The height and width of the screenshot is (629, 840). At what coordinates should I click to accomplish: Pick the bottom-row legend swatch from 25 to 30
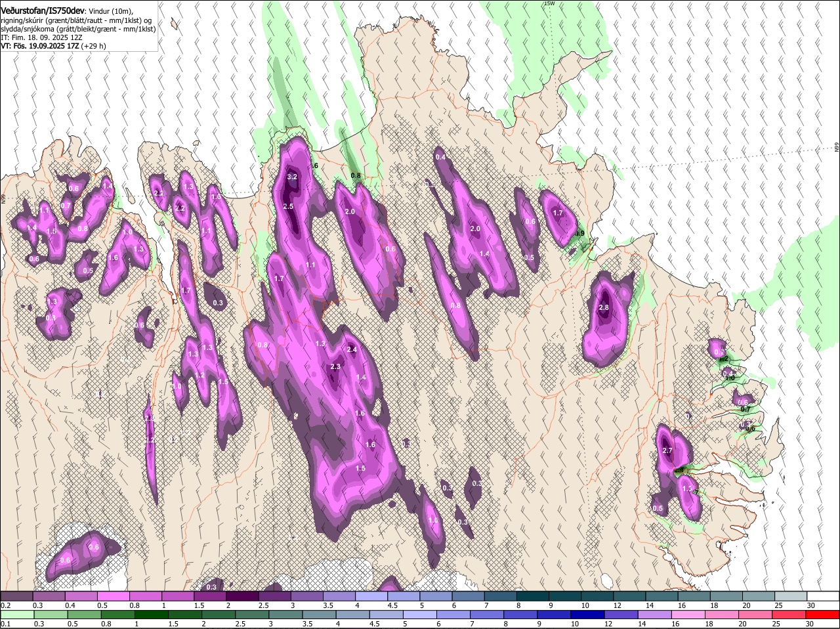click(789, 615)
